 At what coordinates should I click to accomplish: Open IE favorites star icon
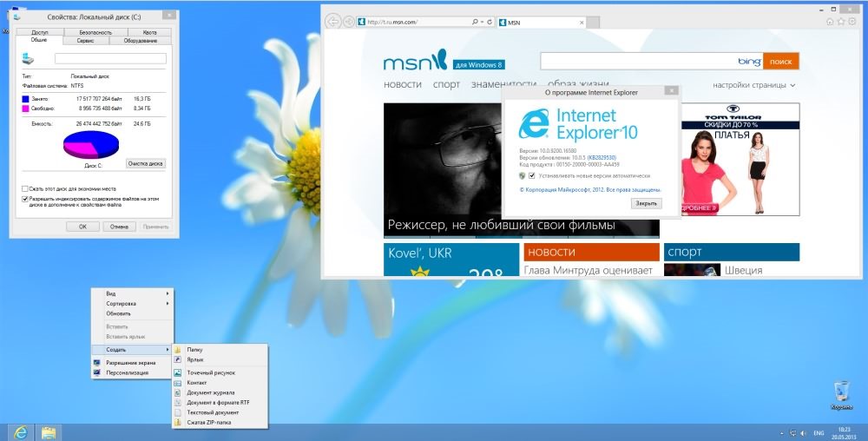[843, 21]
